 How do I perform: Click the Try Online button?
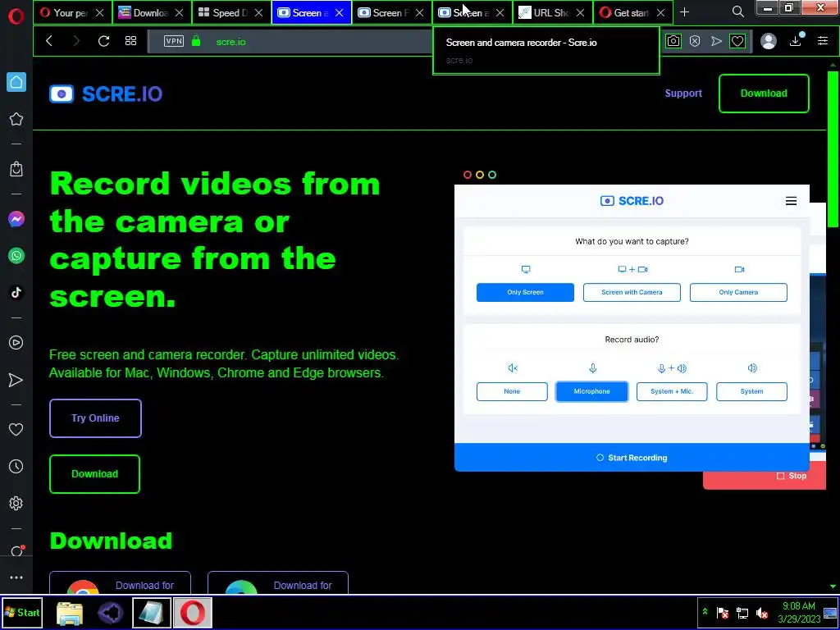point(95,418)
